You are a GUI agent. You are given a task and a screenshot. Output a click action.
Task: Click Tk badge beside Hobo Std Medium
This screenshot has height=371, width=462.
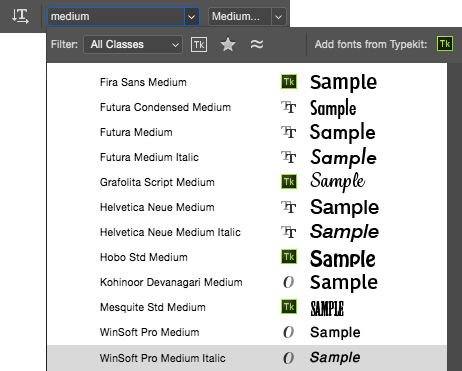tap(289, 257)
